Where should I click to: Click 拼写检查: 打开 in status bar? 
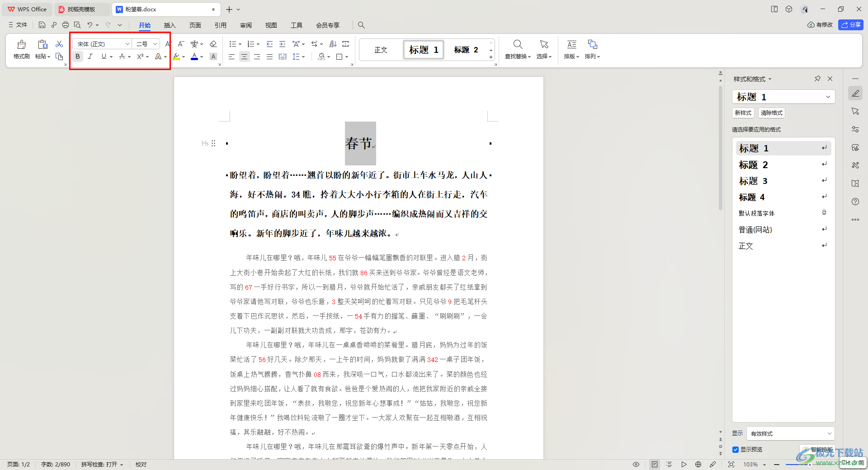pos(102,464)
